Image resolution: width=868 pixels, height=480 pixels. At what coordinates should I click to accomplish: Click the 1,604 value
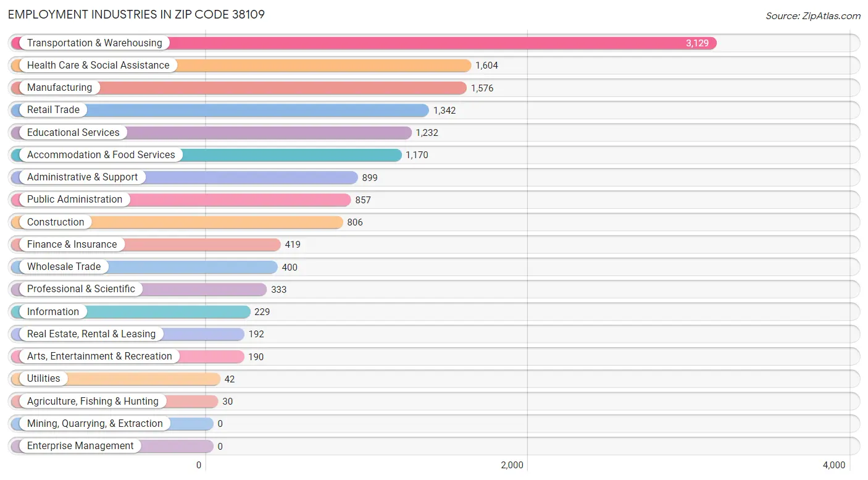(486, 65)
